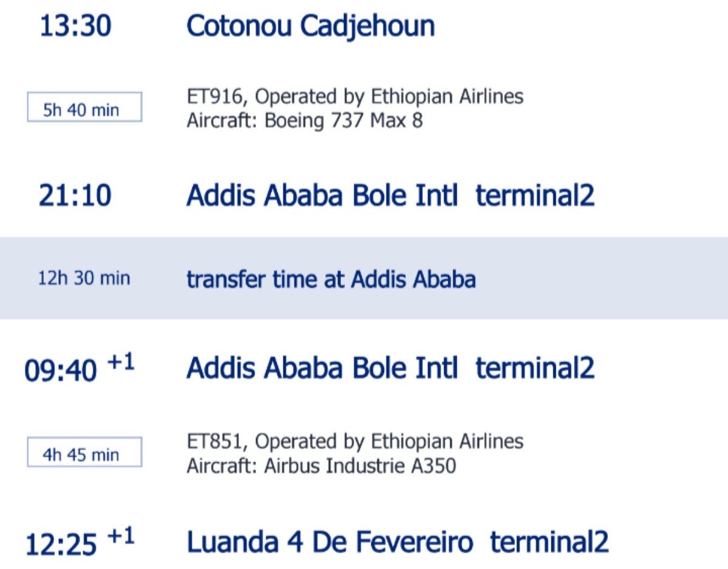This screenshot has height=569, width=728.
Task: Select the transfer time at Addis Ababa text
Action: 331,279
